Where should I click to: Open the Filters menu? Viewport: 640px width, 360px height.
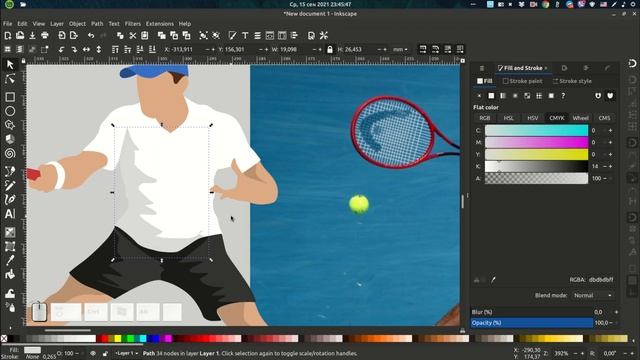pos(133,24)
